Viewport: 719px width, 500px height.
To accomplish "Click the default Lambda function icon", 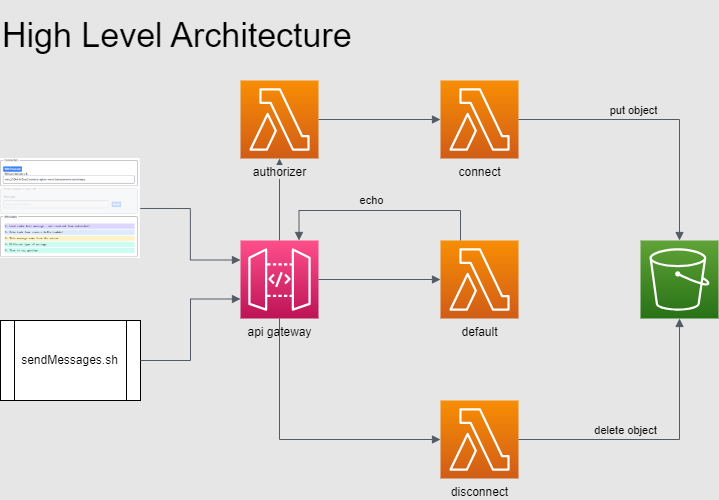I will [x=479, y=279].
